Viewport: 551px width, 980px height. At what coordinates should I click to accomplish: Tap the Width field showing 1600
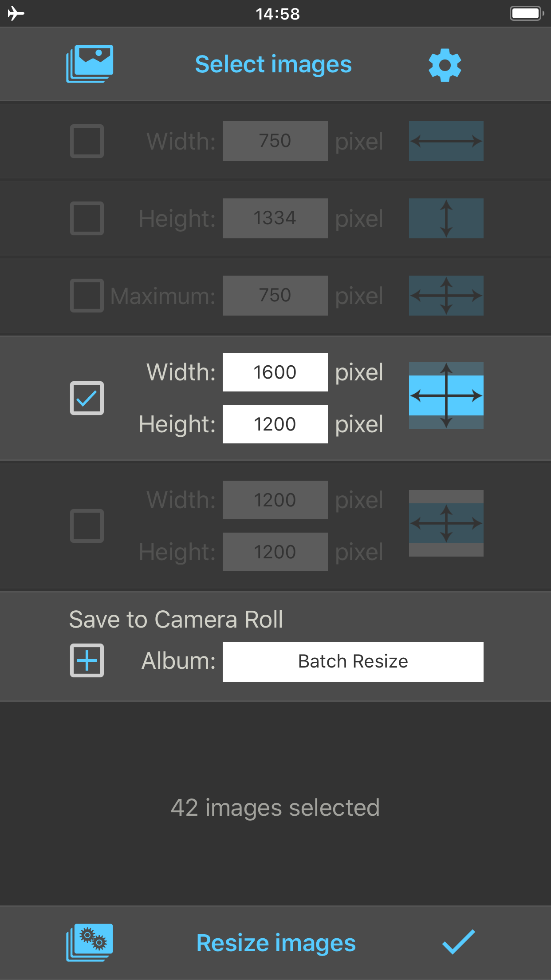pyautogui.click(x=275, y=372)
